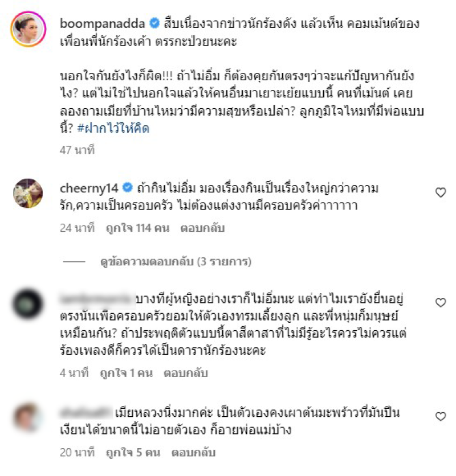
Task: Expand replies ดูข้อความตอบกลับ (3 รายการ)
Action: click(x=176, y=261)
